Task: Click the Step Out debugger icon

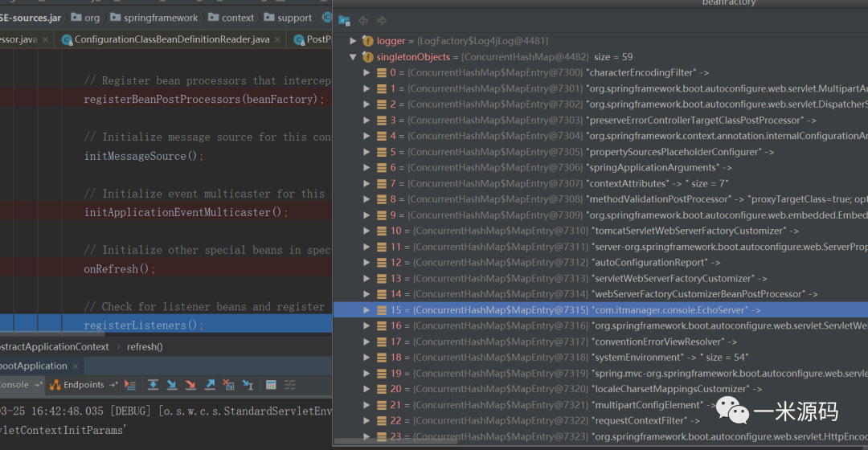Action: (209, 385)
